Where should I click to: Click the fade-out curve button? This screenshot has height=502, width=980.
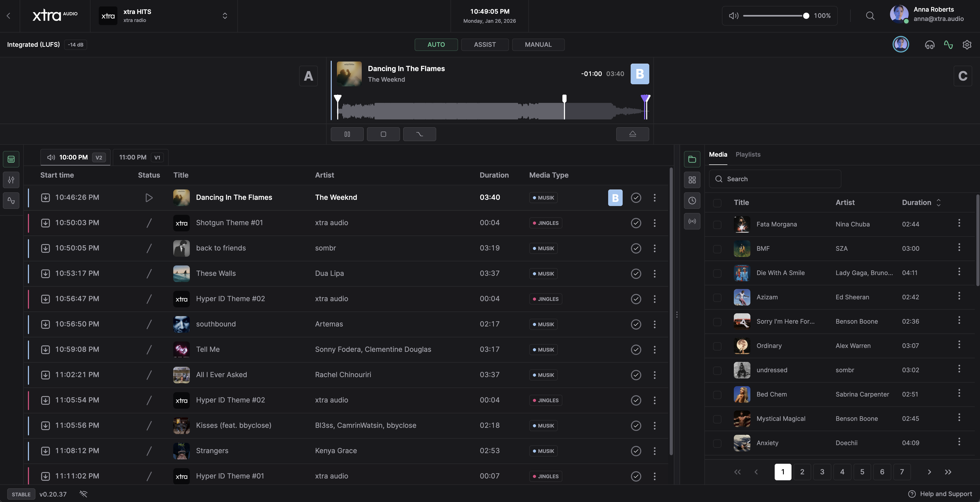click(419, 134)
